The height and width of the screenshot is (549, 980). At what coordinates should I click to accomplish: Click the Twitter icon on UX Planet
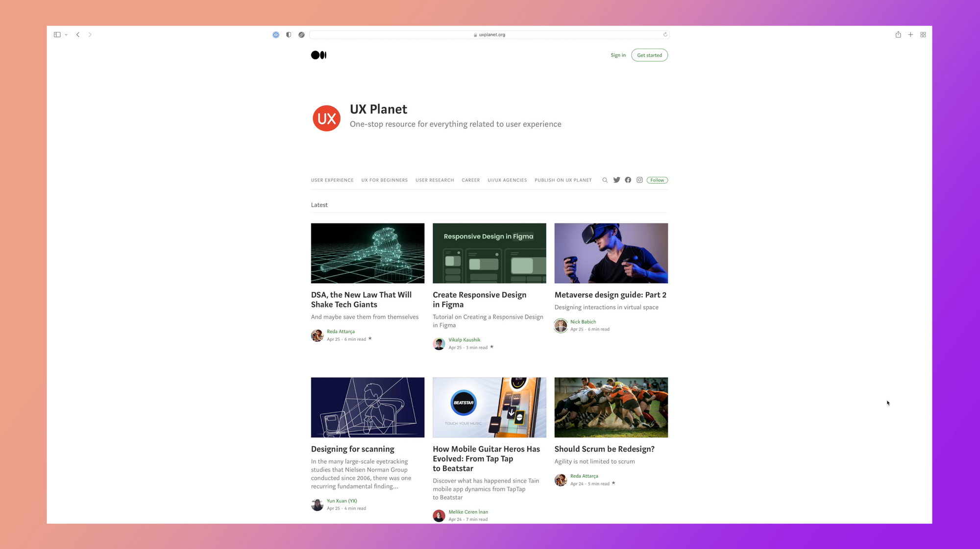616,180
